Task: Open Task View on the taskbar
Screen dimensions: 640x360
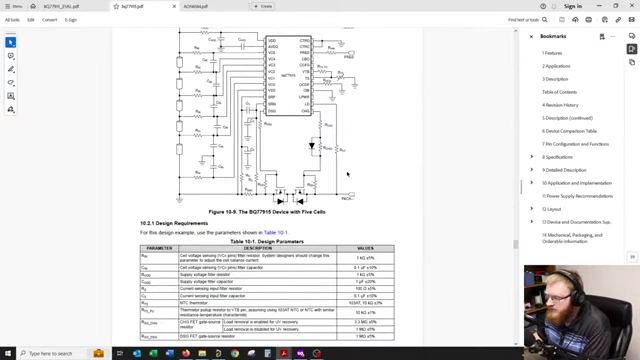Action: [x=120, y=353]
